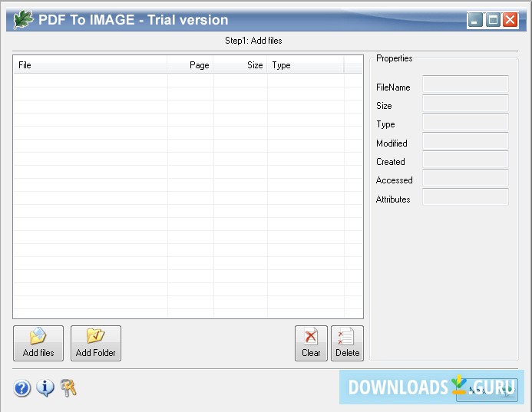The height and width of the screenshot is (412, 532).
Task: Minimize the PDF To IMAGE window
Action: (x=474, y=20)
